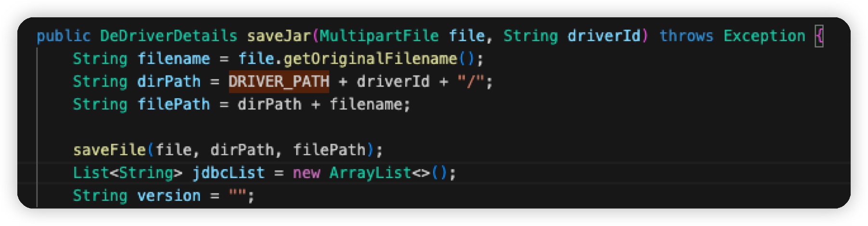
Task: Click the throws keyword
Action: (686, 36)
